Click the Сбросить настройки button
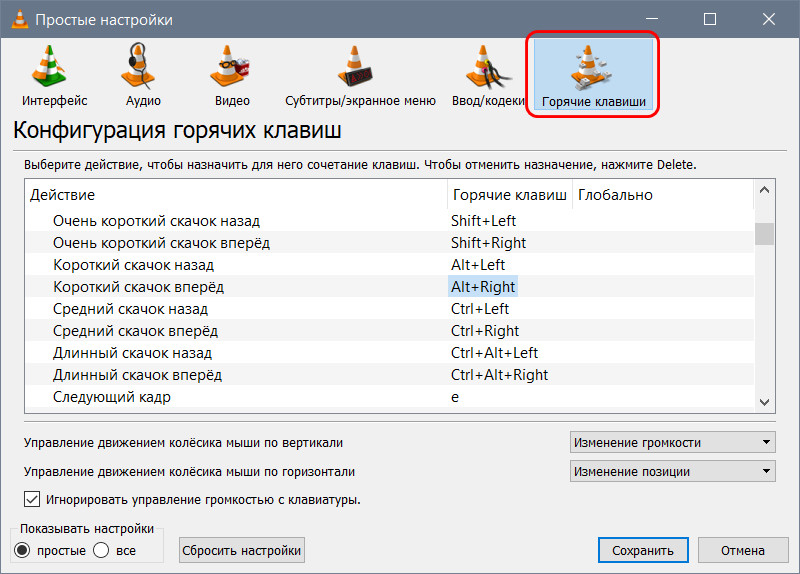The width and height of the screenshot is (800, 574). point(242,551)
